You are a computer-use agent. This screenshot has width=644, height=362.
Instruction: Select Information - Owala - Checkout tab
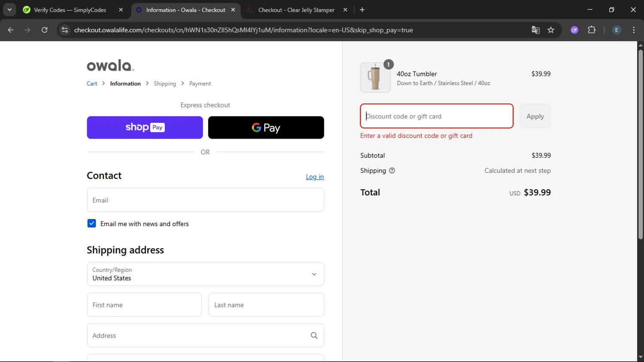(x=185, y=10)
